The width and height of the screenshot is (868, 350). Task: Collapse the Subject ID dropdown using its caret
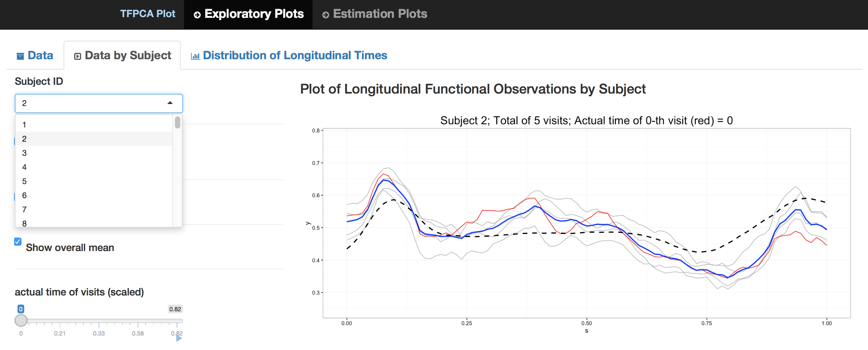pos(170,103)
